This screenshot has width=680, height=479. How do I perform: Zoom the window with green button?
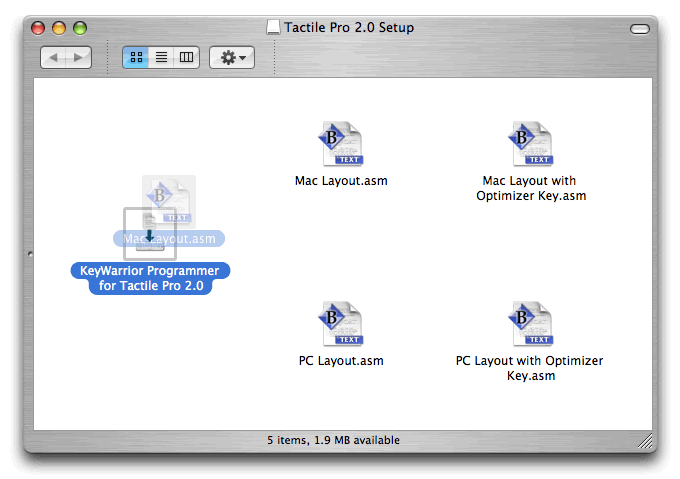point(80,28)
